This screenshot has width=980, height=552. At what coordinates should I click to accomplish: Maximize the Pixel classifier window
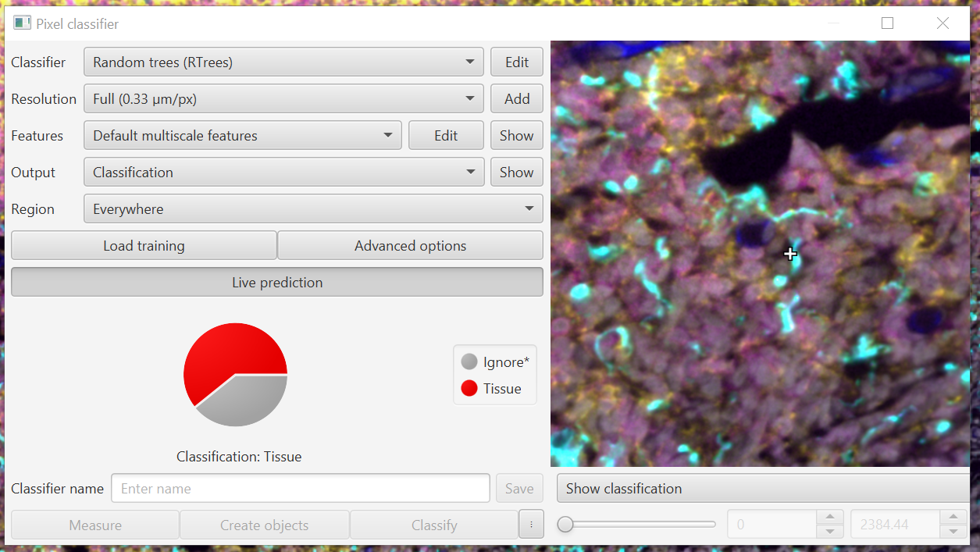click(x=887, y=23)
